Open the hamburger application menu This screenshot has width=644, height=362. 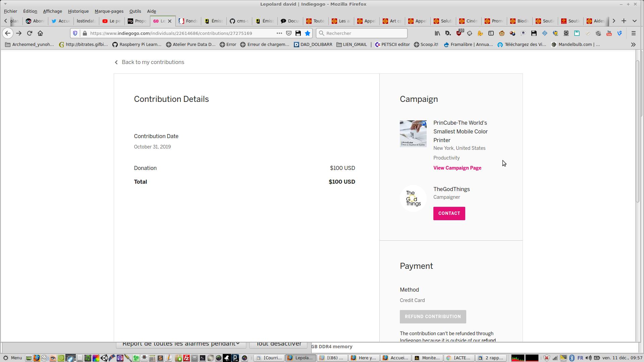634,33
